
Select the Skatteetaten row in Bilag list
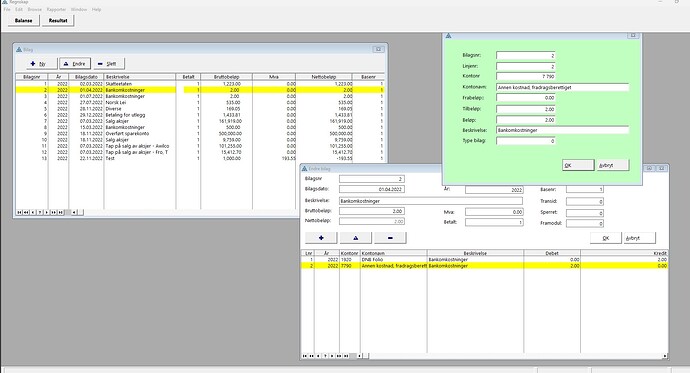click(x=200, y=84)
